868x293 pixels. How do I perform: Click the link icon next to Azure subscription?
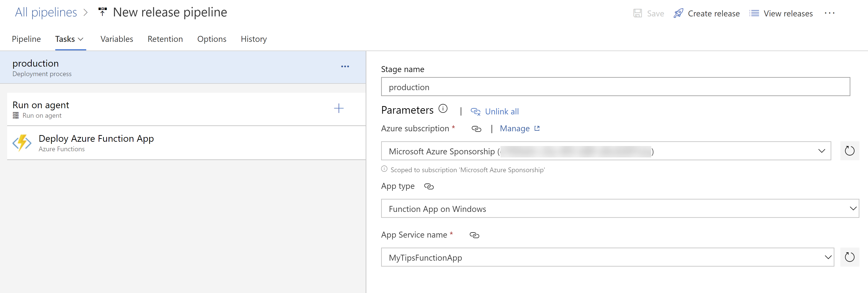476,129
